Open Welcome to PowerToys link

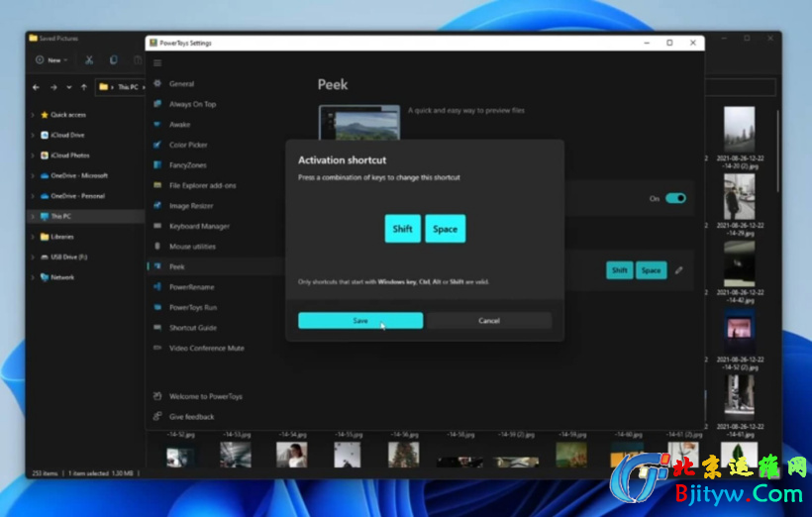point(205,396)
